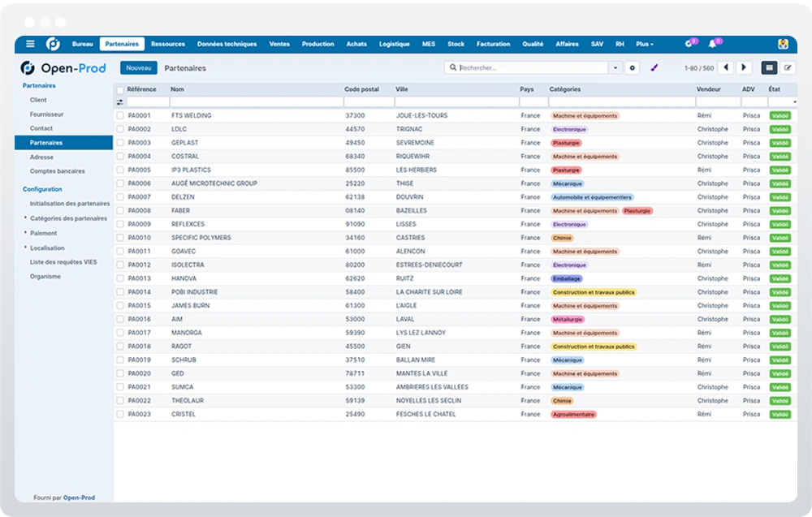The width and height of the screenshot is (812, 517).
Task: Sort by the Code postal column header
Action: pyautogui.click(x=361, y=89)
